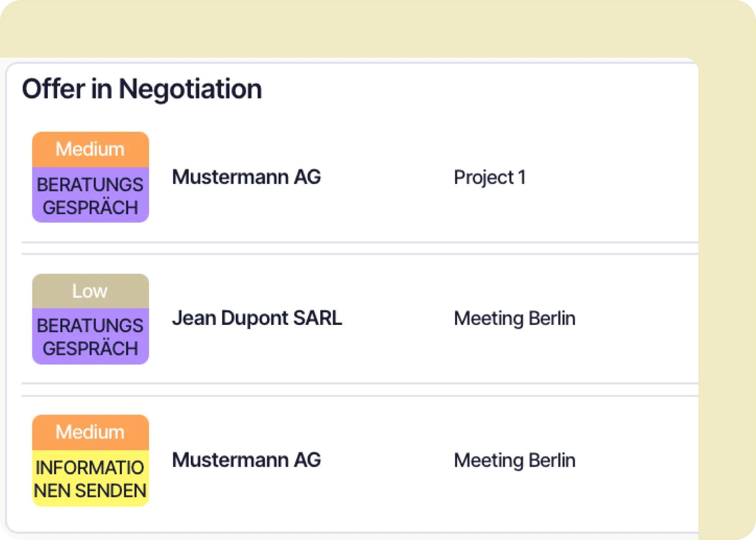This screenshot has height=540, width=756.
Task: Click blank space right of Project 1
Action: pos(612,177)
